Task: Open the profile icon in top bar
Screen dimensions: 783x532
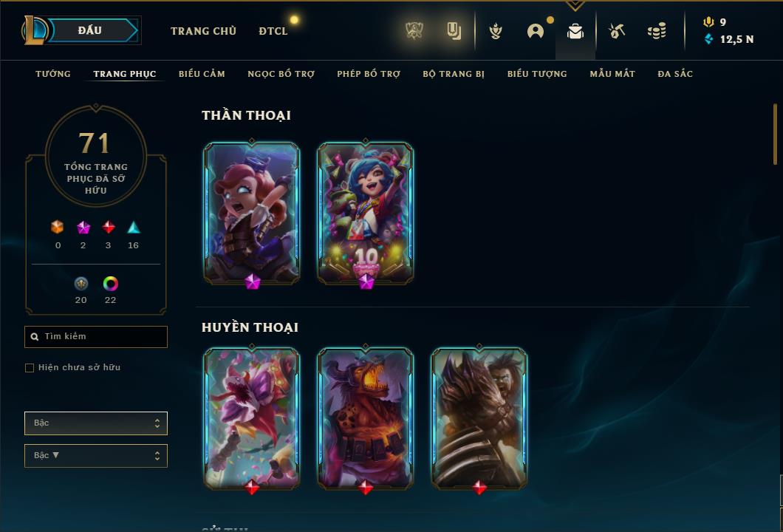Action: pyautogui.click(x=536, y=31)
